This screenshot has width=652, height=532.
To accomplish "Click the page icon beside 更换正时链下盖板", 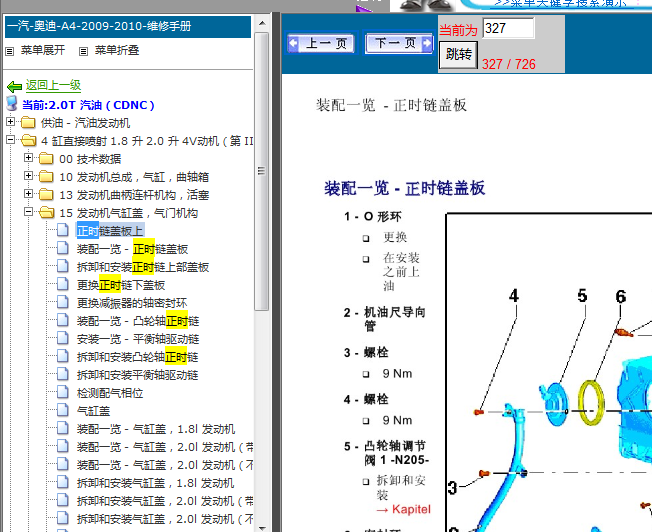I will click(63, 284).
